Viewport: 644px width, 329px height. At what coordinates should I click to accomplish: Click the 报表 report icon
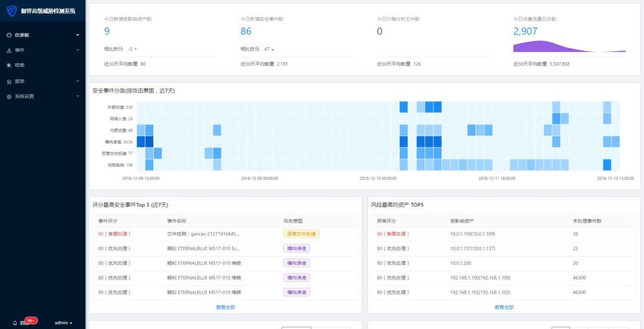pyautogui.click(x=9, y=81)
